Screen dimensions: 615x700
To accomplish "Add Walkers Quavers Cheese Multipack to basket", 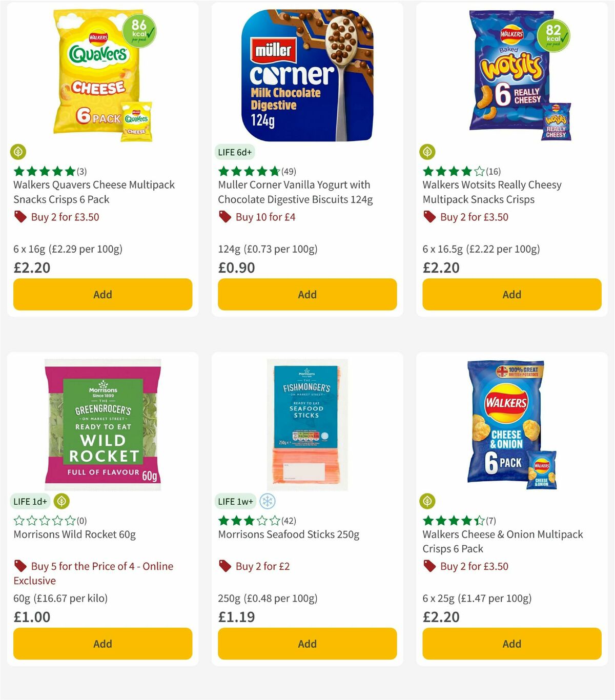I will (x=102, y=295).
